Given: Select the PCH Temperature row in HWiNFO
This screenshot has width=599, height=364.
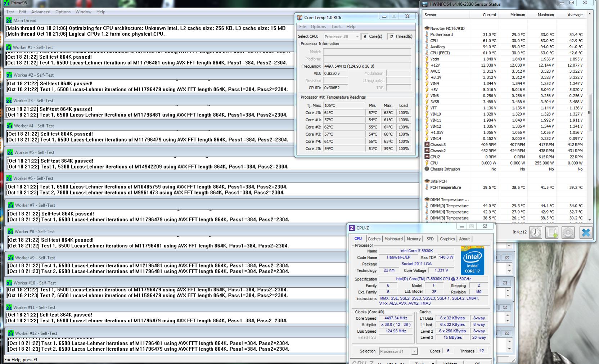Looking at the screenshot, I should [x=504, y=188].
